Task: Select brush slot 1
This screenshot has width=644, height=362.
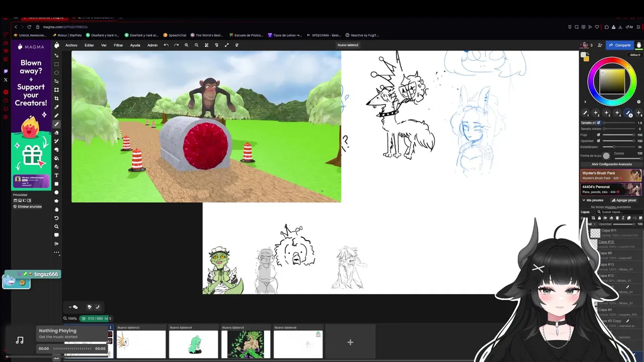Action: point(585,113)
